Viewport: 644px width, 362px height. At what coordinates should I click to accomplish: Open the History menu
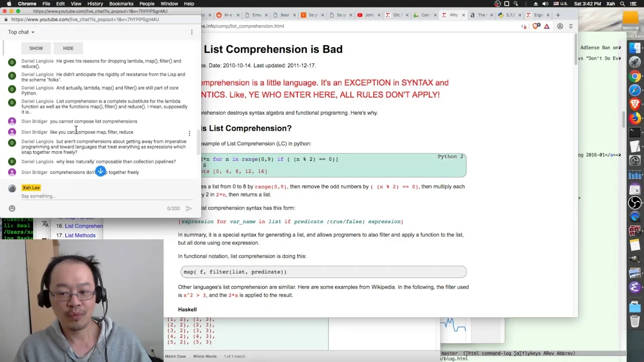coord(95,4)
